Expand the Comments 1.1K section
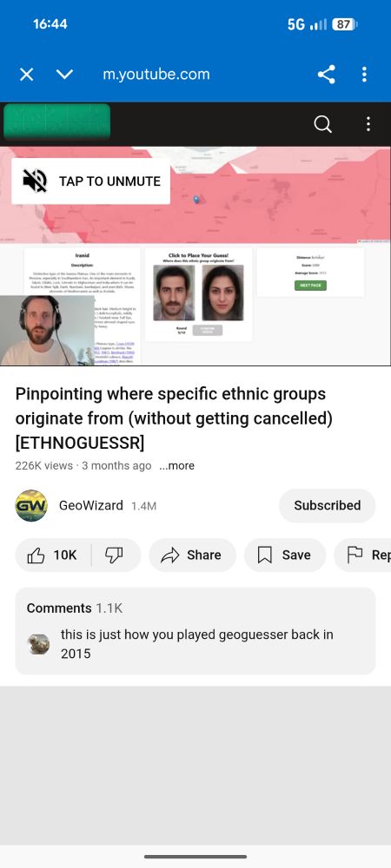 pos(195,631)
